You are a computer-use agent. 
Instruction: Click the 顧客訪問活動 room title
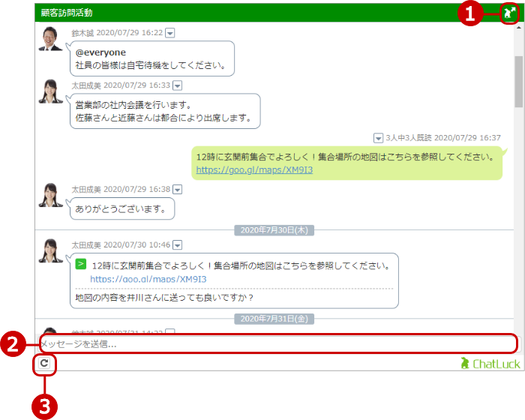pyautogui.click(x=67, y=13)
